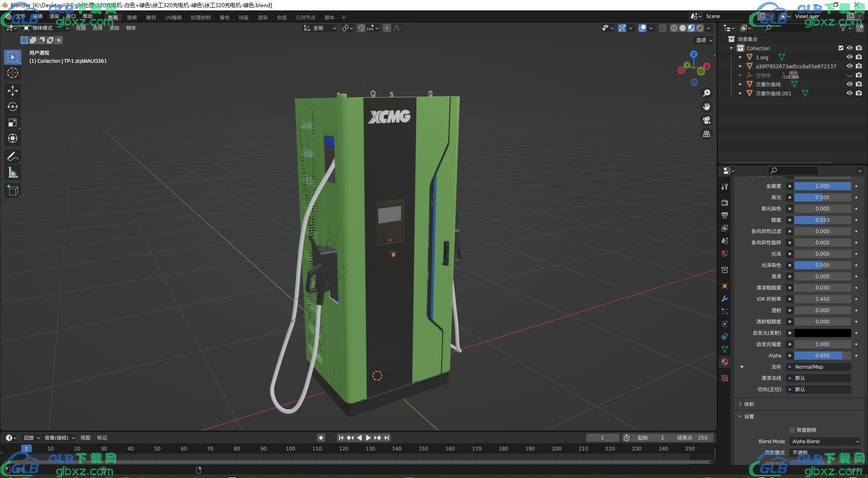This screenshot has height=478, width=868.
Task: Open the Object Constraints tab icon
Action: tap(725, 337)
